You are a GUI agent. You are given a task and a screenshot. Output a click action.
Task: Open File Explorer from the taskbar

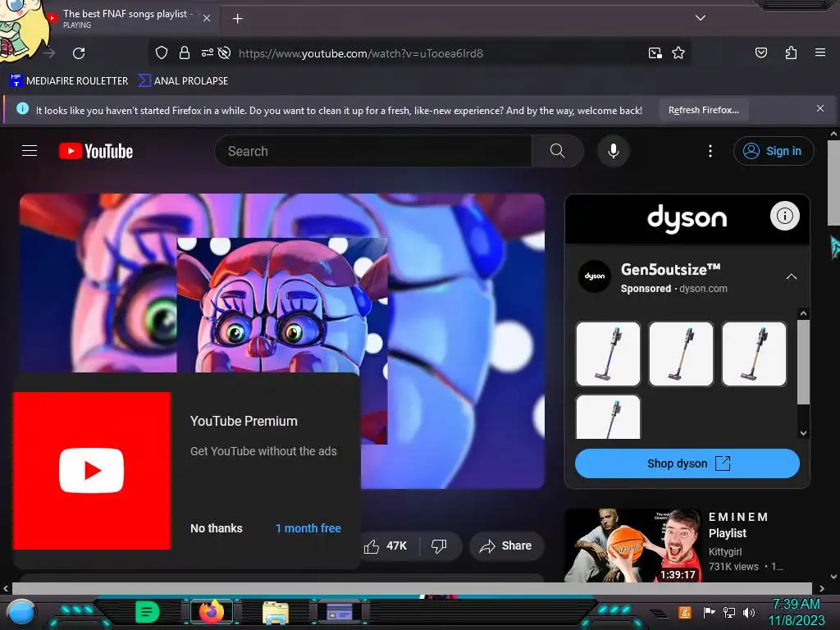click(x=276, y=613)
